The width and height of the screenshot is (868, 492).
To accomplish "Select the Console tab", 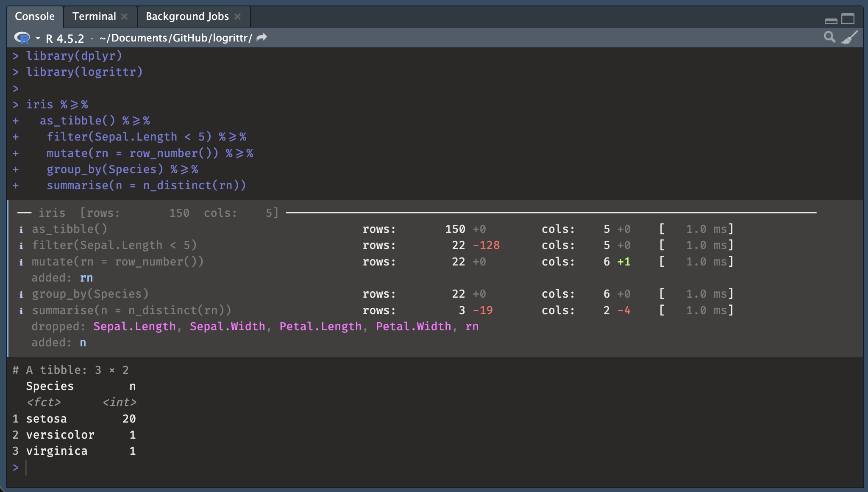I will pyautogui.click(x=35, y=17).
